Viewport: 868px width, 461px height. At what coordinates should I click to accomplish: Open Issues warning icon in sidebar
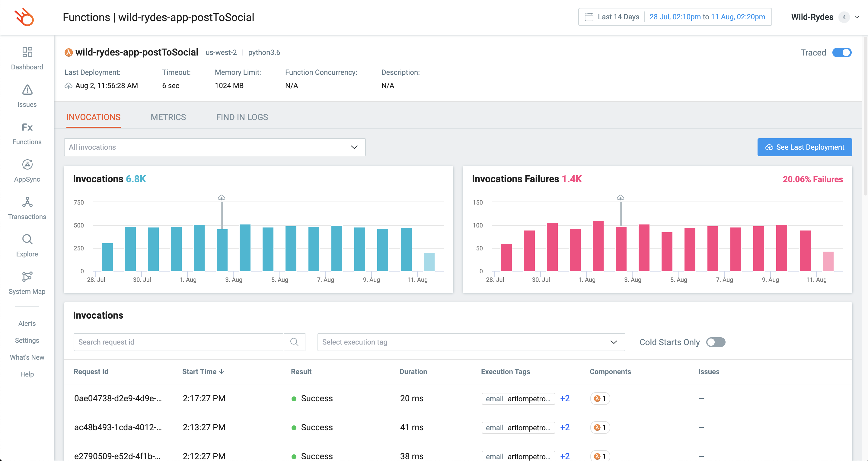coord(27,90)
